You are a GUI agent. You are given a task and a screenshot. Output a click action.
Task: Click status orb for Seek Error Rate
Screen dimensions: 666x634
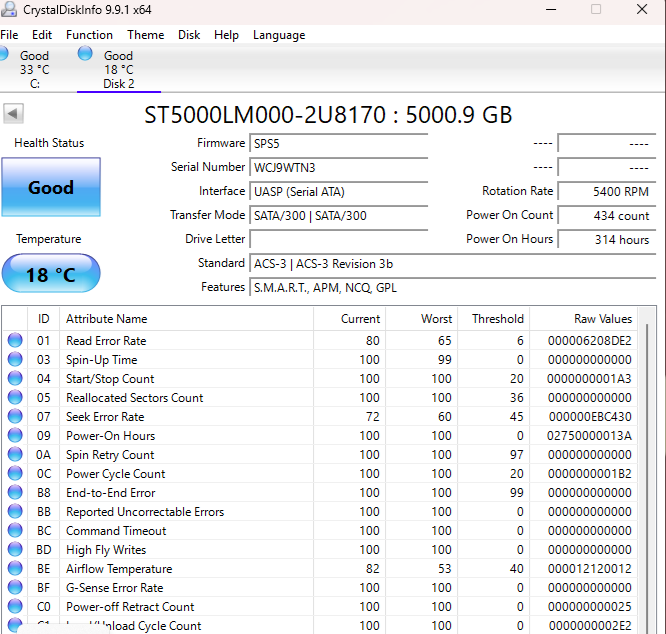15,416
